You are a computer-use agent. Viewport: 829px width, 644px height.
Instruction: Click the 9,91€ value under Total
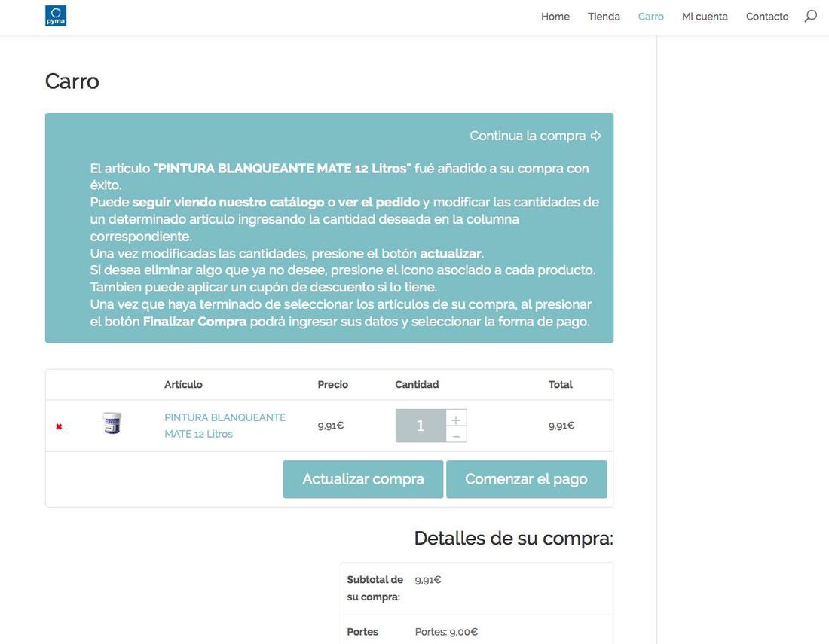coord(561,426)
